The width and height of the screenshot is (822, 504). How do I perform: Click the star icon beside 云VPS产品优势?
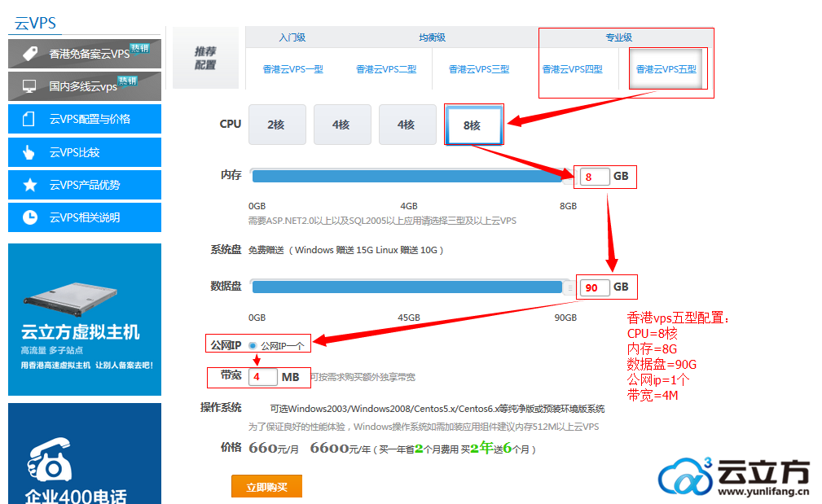(x=30, y=185)
